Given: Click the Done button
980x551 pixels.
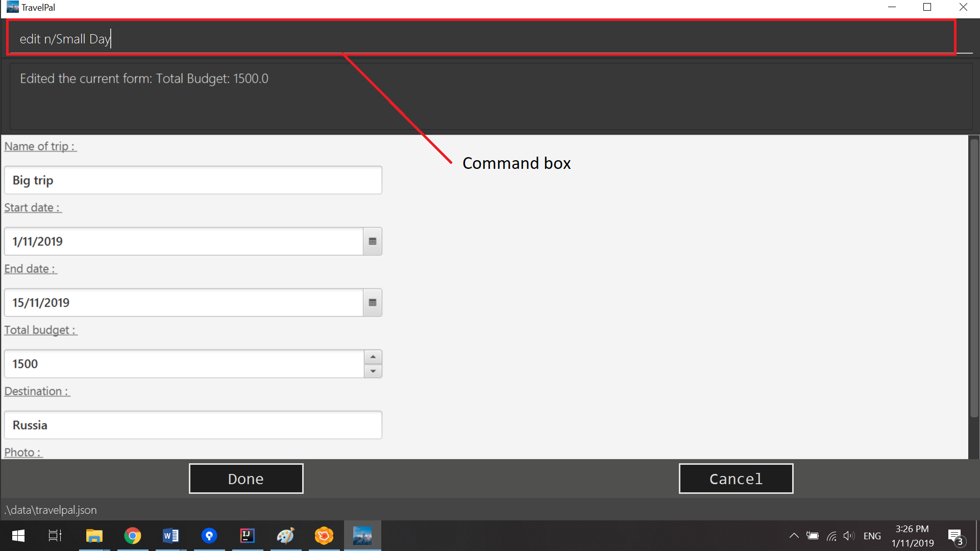Looking at the screenshot, I should coord(246,479).
